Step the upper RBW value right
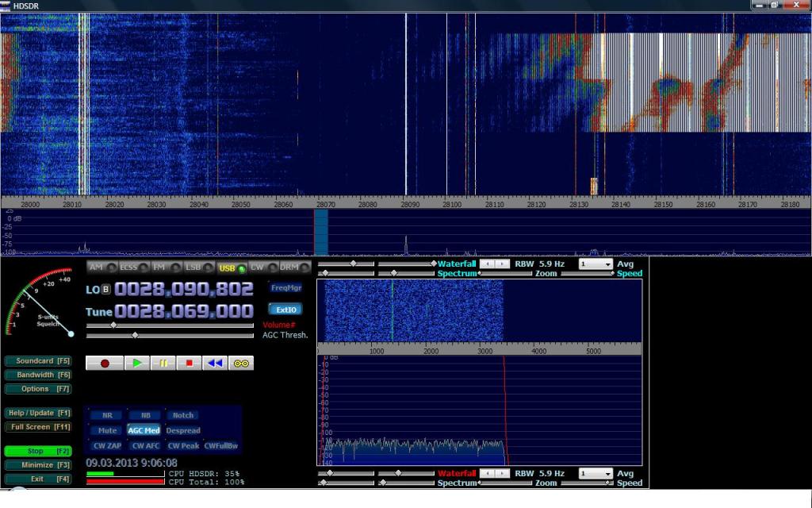Screen dimensions: 812x508 tap(504, 264)
